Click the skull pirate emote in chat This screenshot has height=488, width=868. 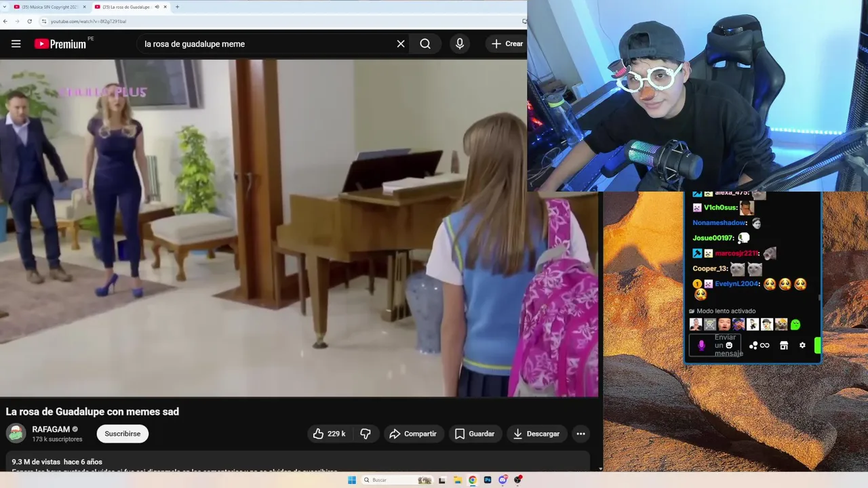[x=710, y=325]
